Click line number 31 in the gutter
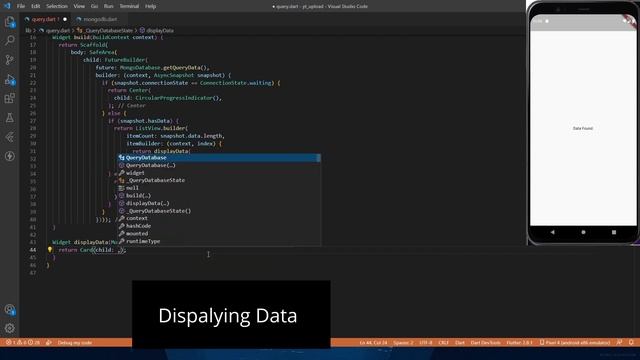Image resolution: width=640 pixels, height=360 pixels. point(33,151)
